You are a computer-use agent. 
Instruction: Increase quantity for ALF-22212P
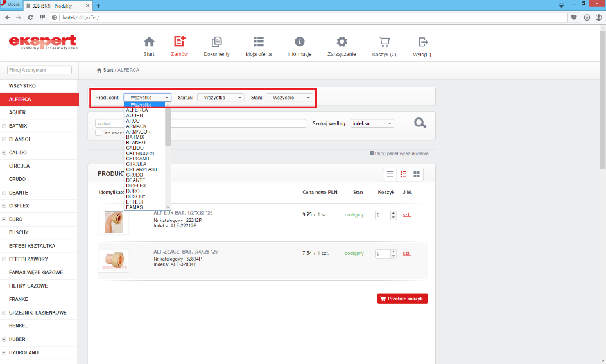[x=394, y=213]
